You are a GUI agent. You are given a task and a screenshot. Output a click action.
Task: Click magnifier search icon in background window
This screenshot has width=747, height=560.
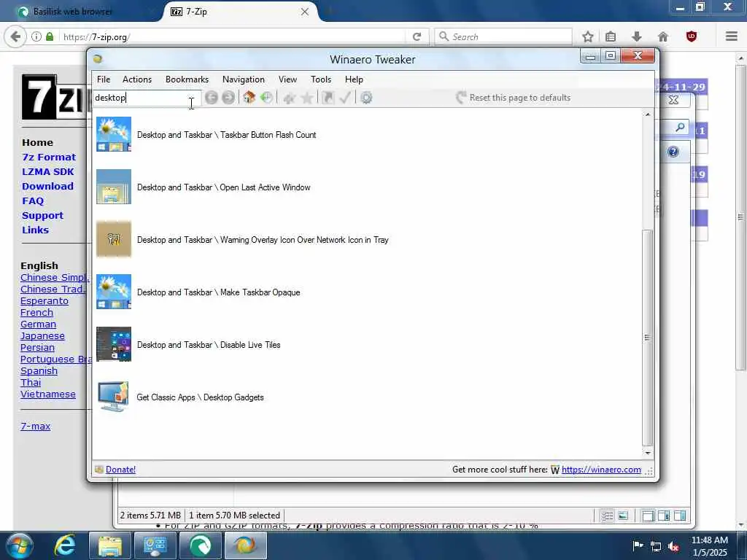point(681,127)
